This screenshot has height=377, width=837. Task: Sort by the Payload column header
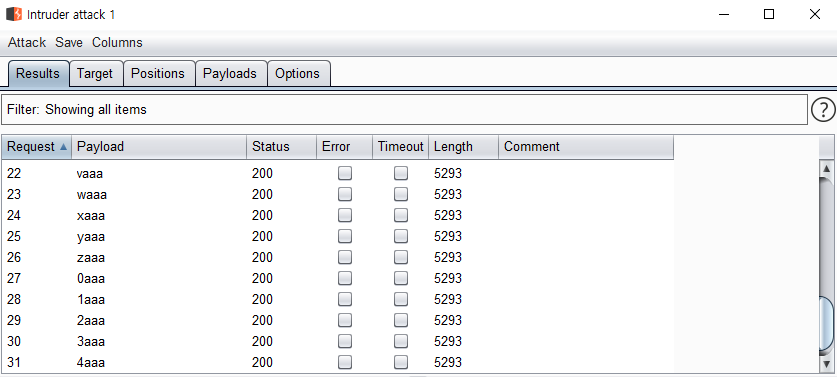pos(159,147)
